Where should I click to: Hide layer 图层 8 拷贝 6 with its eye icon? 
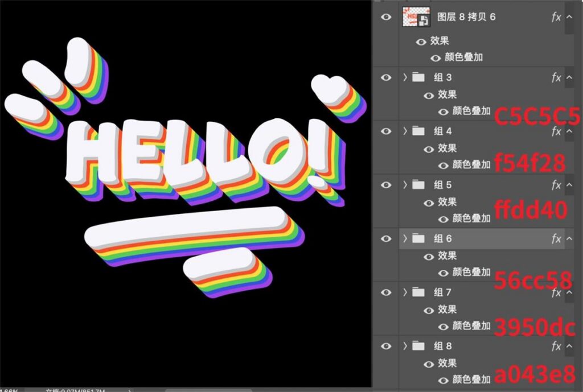[x=386, y=16]
